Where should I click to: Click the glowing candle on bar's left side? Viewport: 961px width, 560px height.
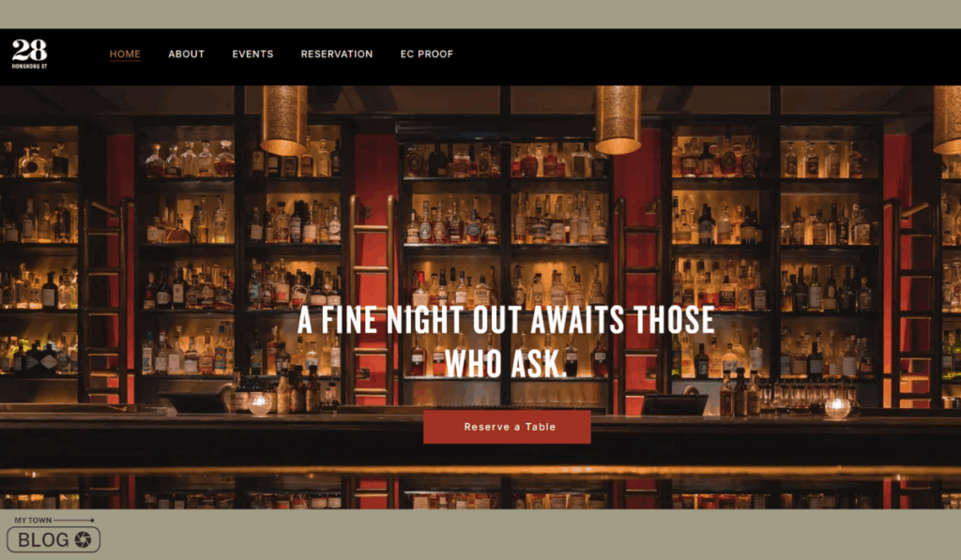pyautogui.click(x=260, y=403)
